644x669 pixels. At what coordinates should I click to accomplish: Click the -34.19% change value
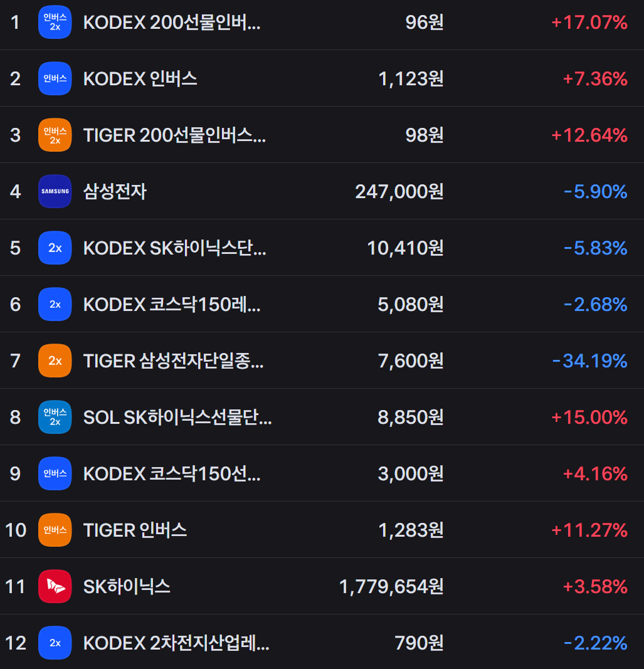point(590,361)
